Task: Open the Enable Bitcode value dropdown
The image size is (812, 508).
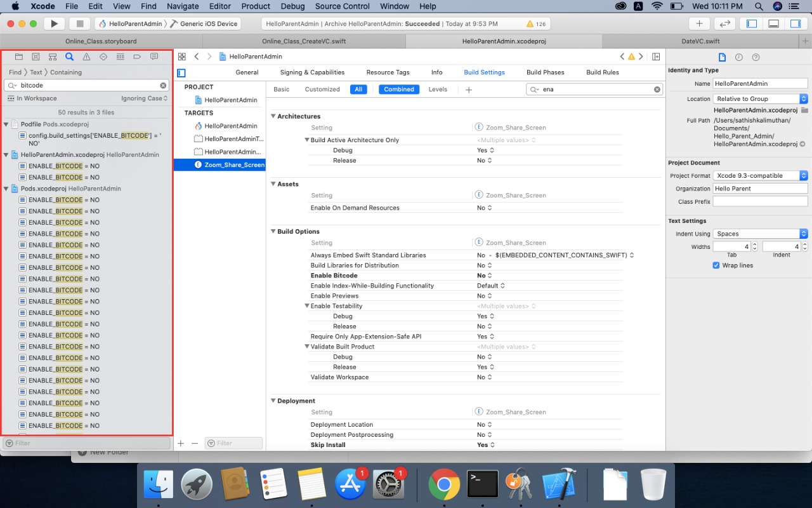Action: pyautogui.click(x=483, y=276)
